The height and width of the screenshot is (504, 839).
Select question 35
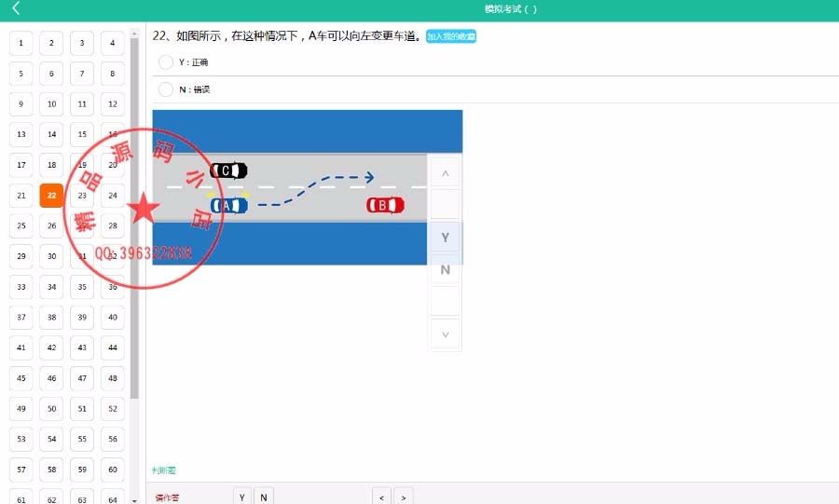[82, 287]
